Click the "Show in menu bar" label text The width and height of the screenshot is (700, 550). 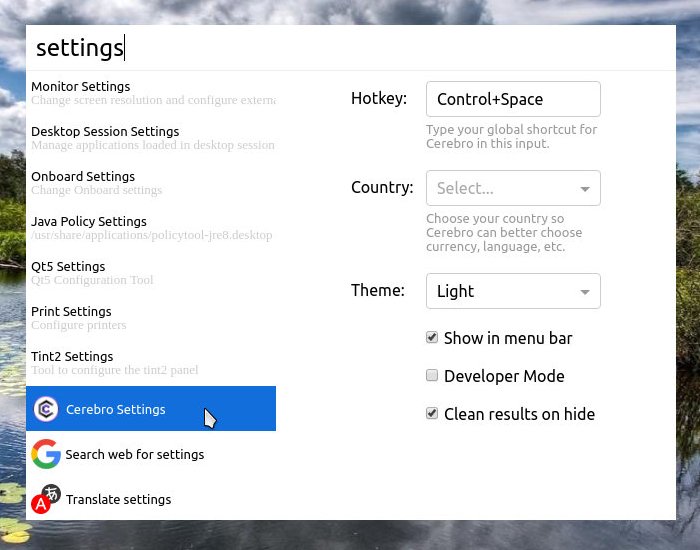(x=508, y=338)
